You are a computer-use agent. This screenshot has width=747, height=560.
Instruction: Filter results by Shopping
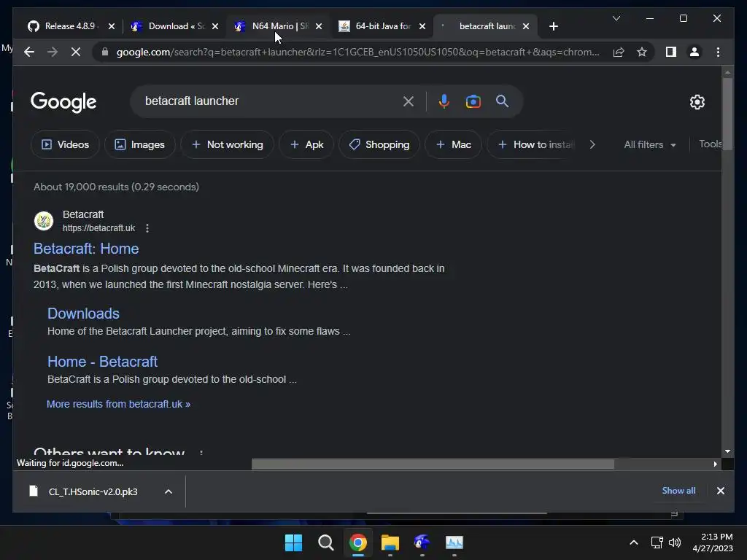pos(379,144)
